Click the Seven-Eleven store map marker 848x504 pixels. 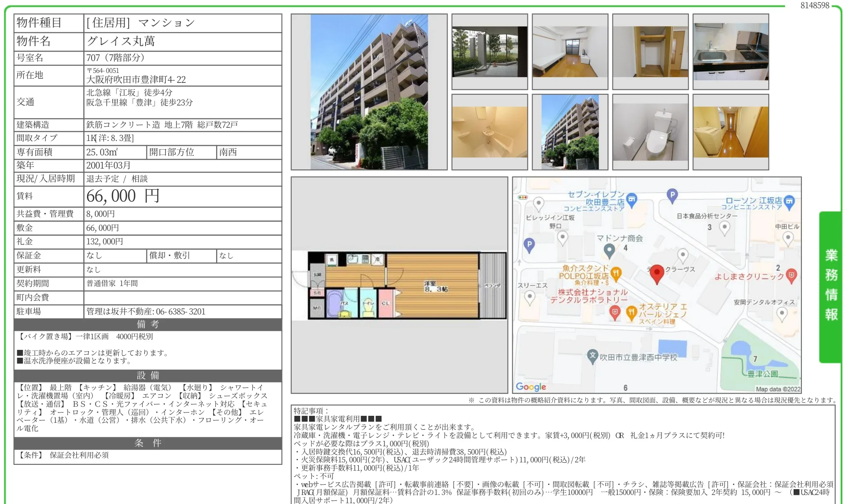pyautogui.click(x=631, y=200)
